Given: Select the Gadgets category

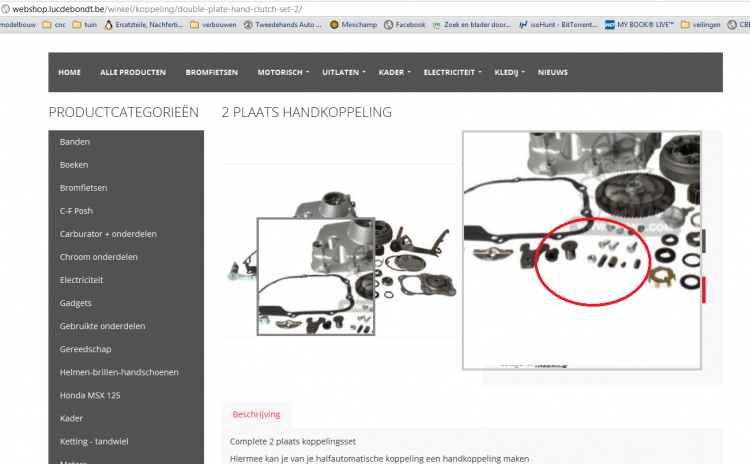Looking at the screenshot, I should click(x=76, y=303).
